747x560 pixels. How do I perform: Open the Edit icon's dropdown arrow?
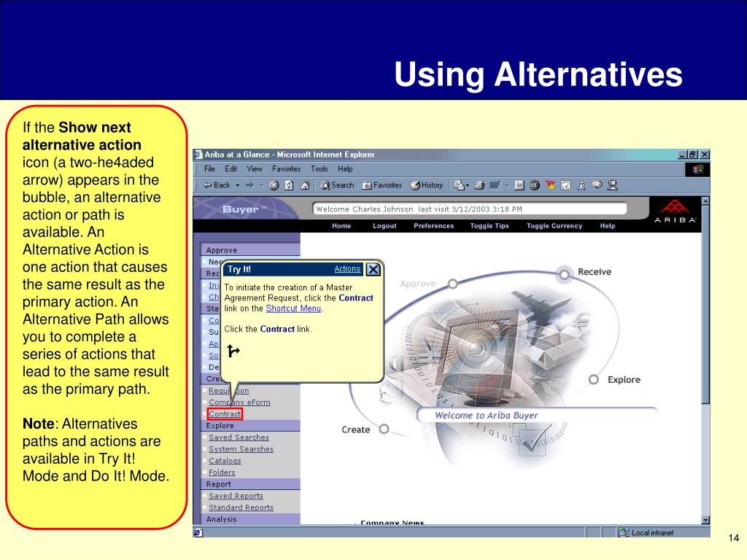click(507, 185)
